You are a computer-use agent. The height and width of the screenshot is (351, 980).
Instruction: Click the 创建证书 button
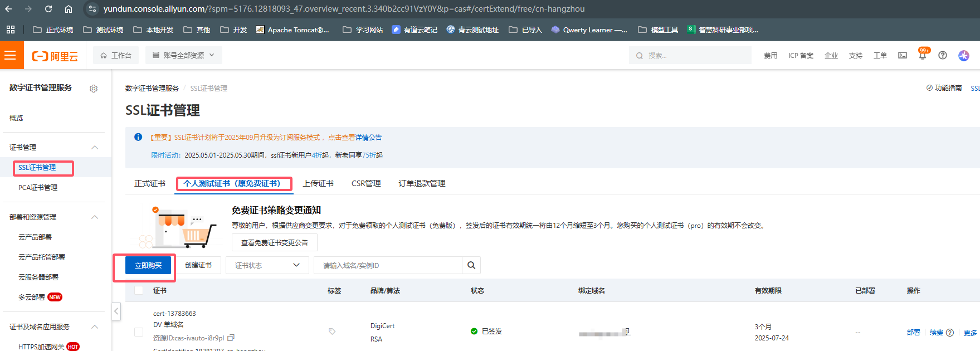pos(198,265)
